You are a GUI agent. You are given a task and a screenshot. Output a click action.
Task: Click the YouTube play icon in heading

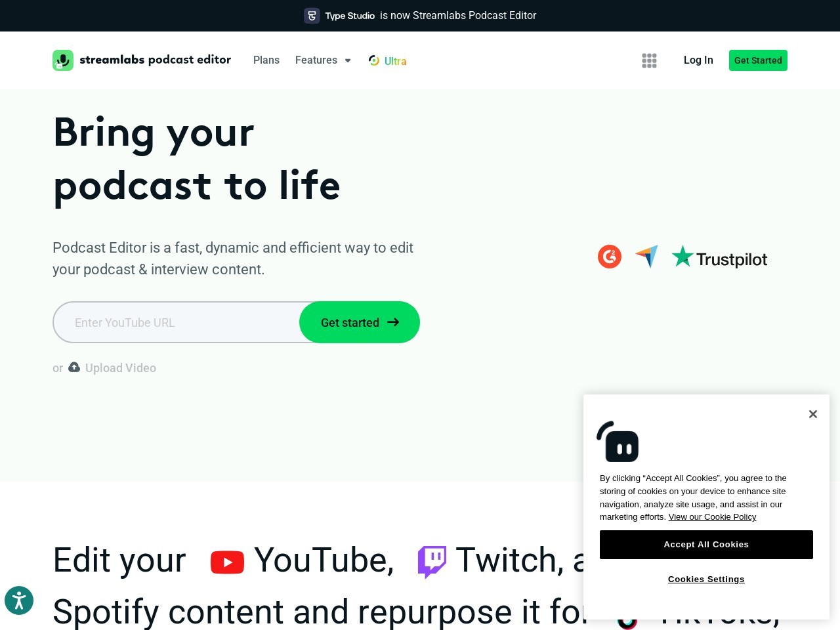227,562
